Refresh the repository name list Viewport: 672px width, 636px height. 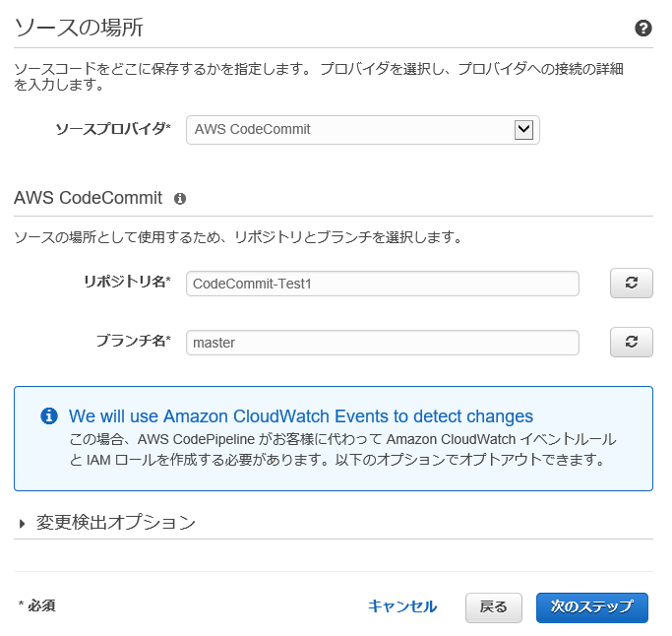point(631,283)
